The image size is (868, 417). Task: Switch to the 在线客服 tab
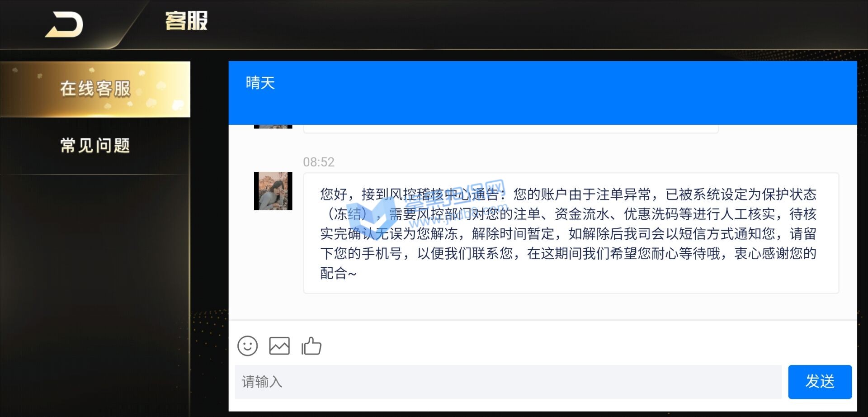(95, 89)
